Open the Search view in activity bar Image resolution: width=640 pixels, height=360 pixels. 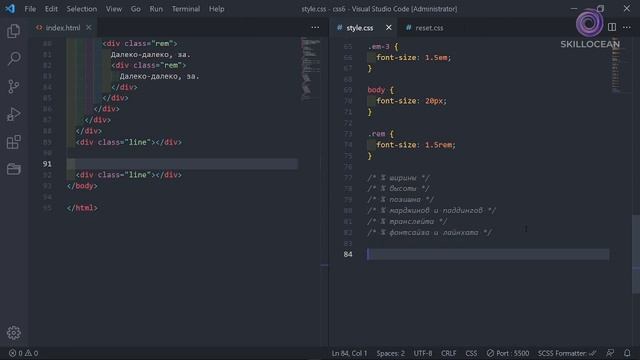point(13,58)
